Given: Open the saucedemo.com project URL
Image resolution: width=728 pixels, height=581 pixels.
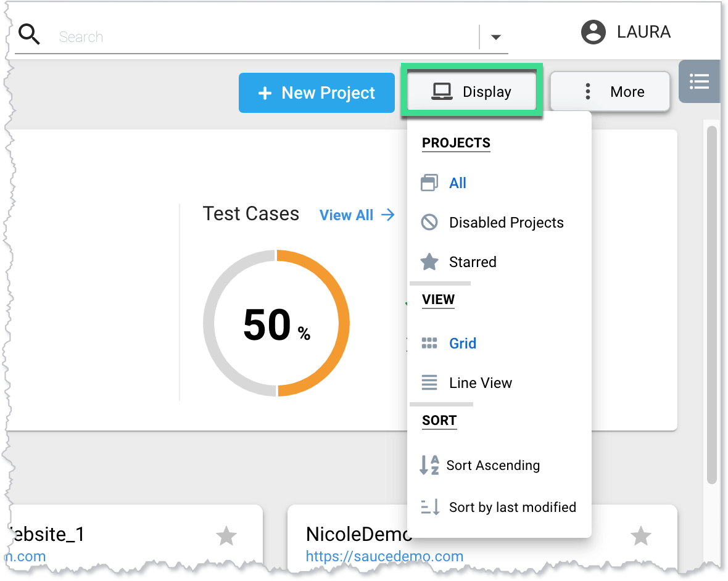Looking at the screenshot, I should [x=384, y=556].
